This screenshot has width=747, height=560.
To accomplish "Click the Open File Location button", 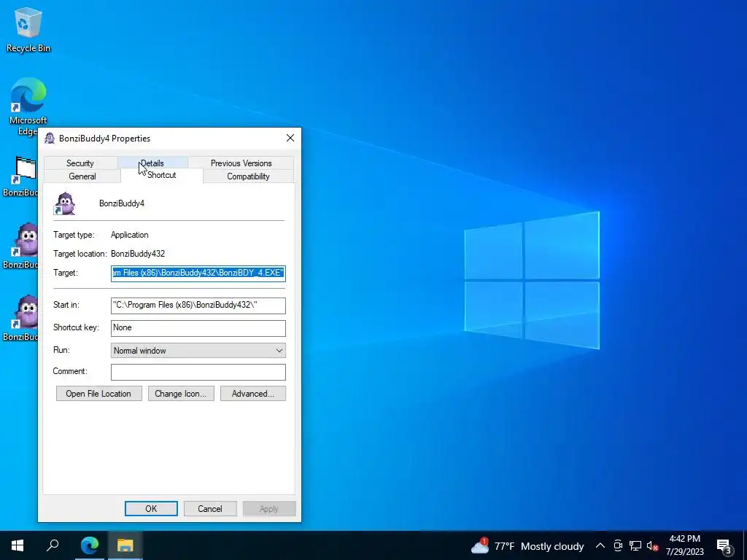I will [98, 394].
